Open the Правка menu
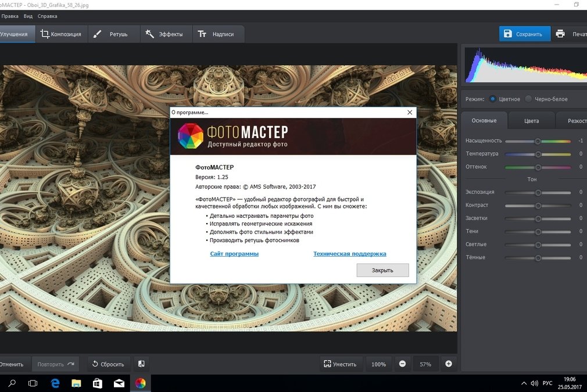The height and width of the screenshot is (392, 587). 10,16
